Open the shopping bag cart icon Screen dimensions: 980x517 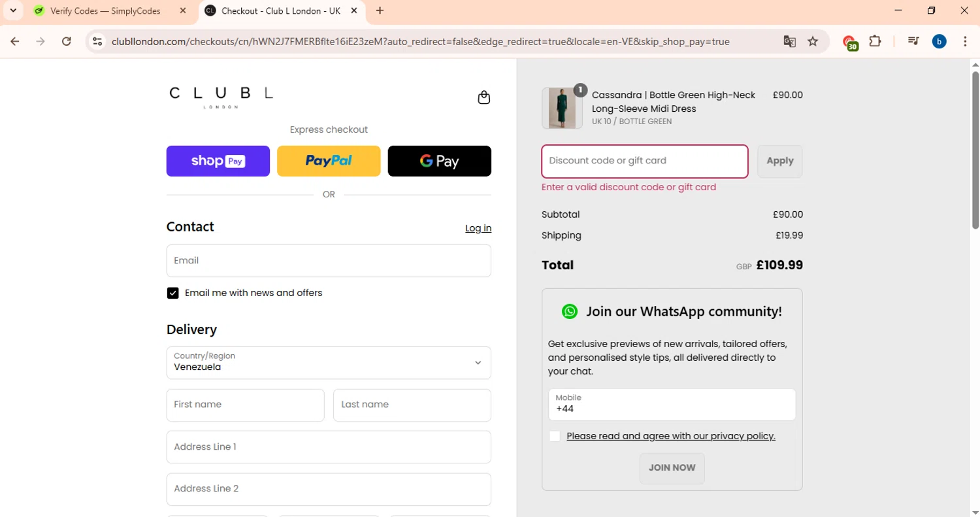pos(483,97)
